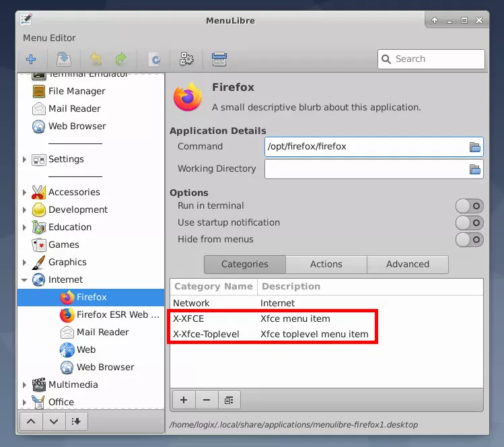The height and width of the screenshot is (447, 504).
Task: Click the Delete launcher shredder icon
Action: coord(219,59)
